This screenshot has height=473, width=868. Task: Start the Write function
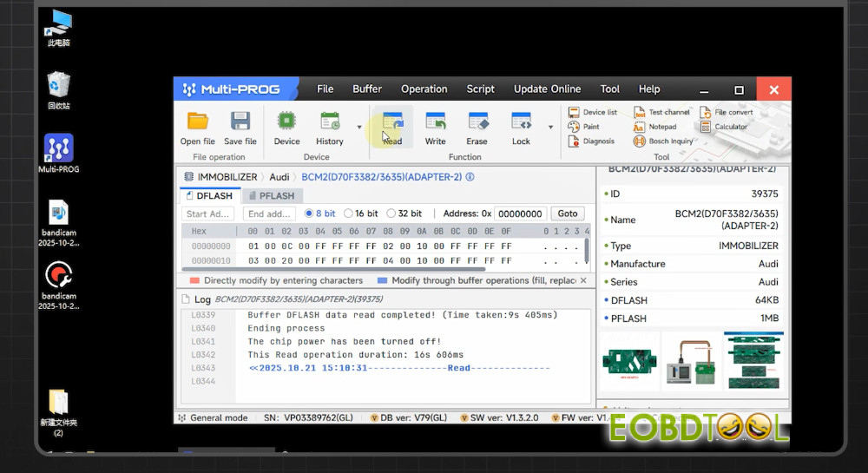point(435,122)
